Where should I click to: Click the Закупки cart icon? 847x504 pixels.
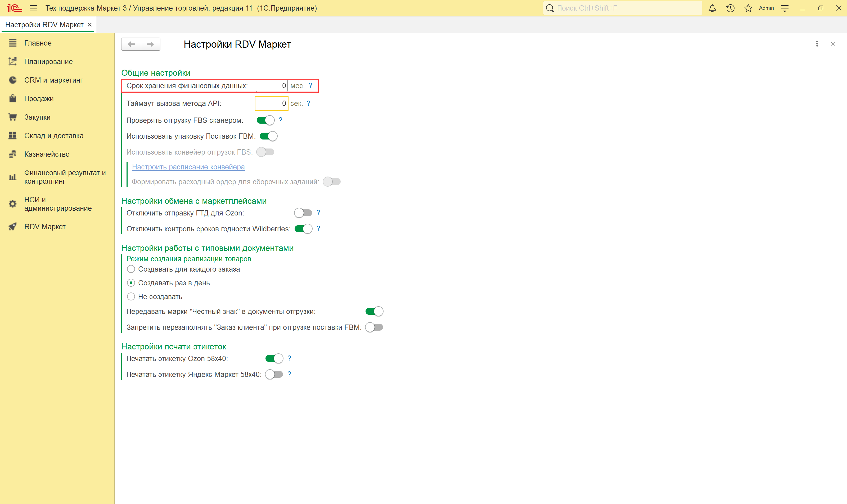[x=12, y=117]
